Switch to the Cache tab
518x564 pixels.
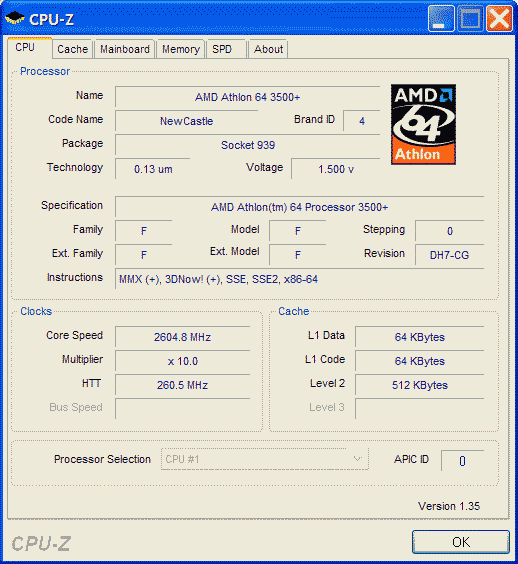coord(73,49)
